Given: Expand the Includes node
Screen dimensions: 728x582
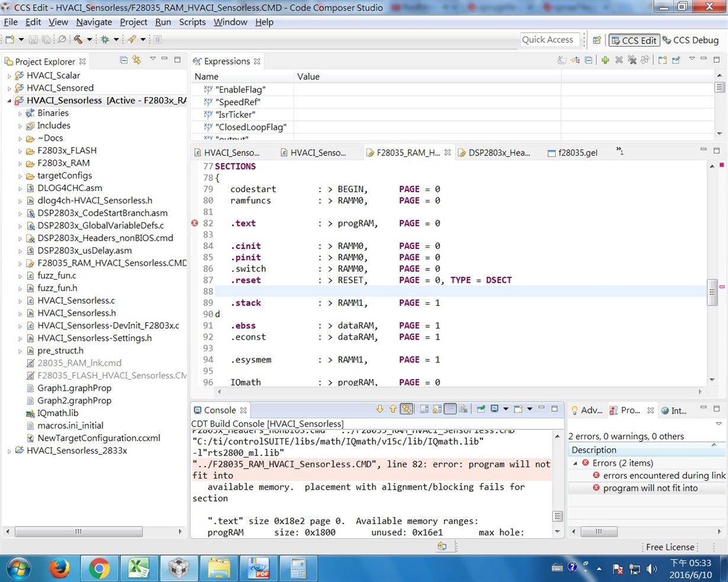Looking at the screenshot, I should [20, 126].
